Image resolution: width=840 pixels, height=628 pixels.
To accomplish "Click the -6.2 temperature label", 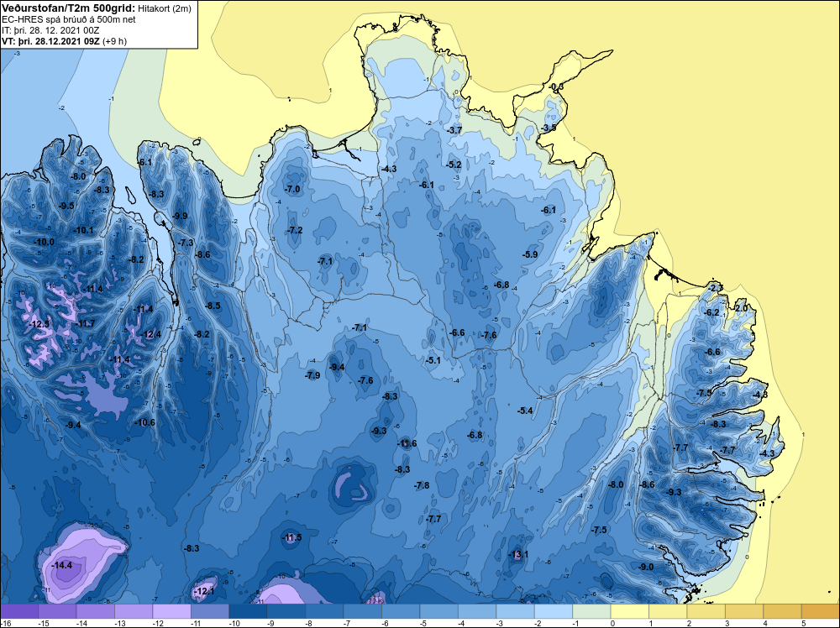I will coord(712,312).
